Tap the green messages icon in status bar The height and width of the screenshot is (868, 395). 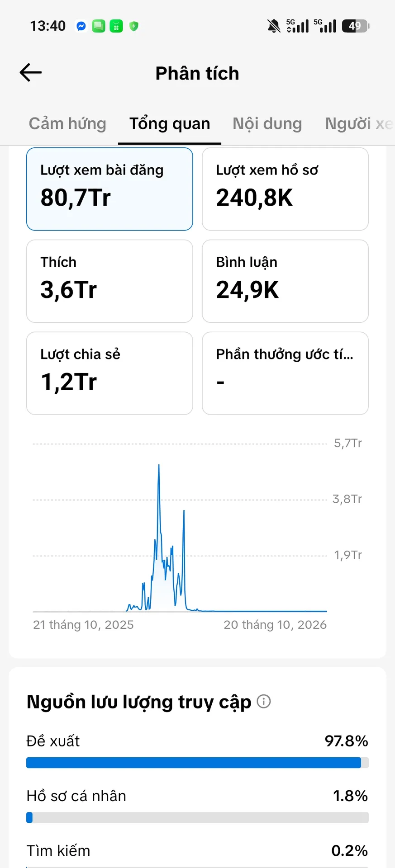(x=99, y=26)
